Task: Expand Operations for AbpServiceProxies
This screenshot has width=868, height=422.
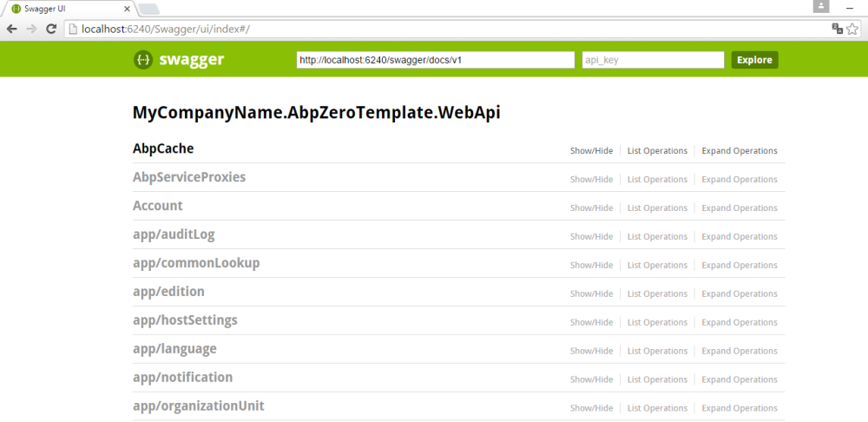Action: pyautogui.click(x=740, y=180)
